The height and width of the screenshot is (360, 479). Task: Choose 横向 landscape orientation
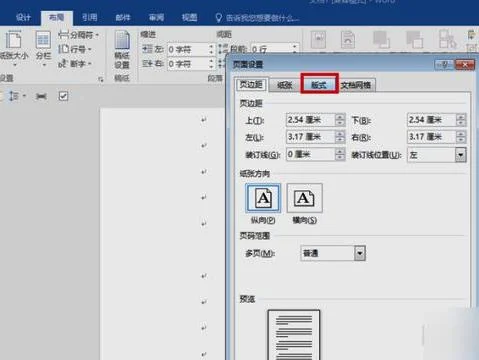pos(304,198)
